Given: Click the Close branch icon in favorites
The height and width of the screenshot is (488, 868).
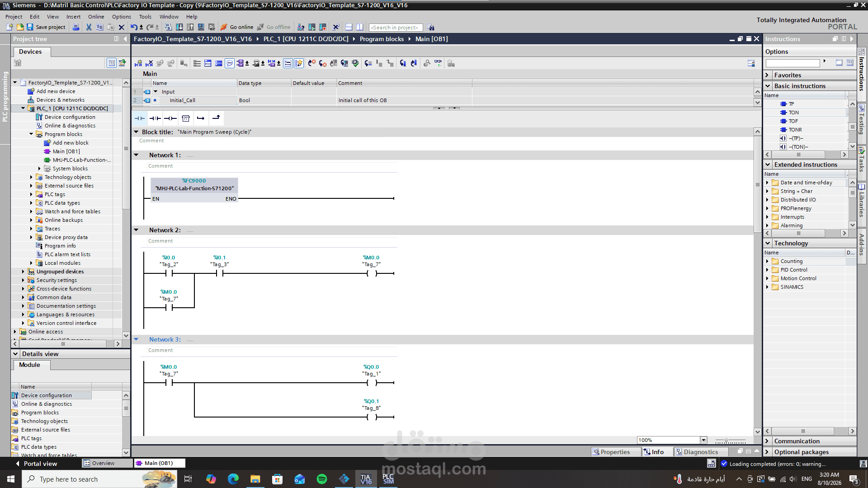Looking at the screenshot, I should coord(216,118).
